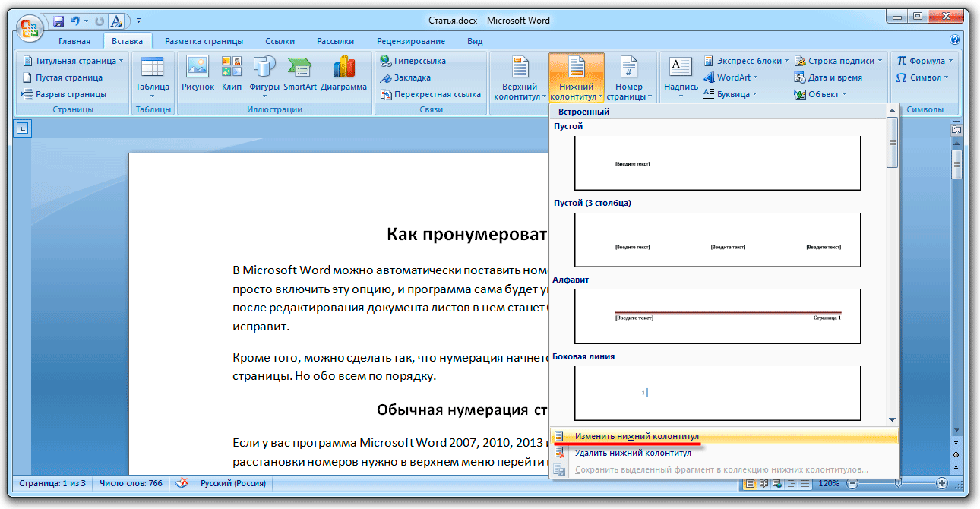Open Microsoft Office Word help

coord(955,41)
